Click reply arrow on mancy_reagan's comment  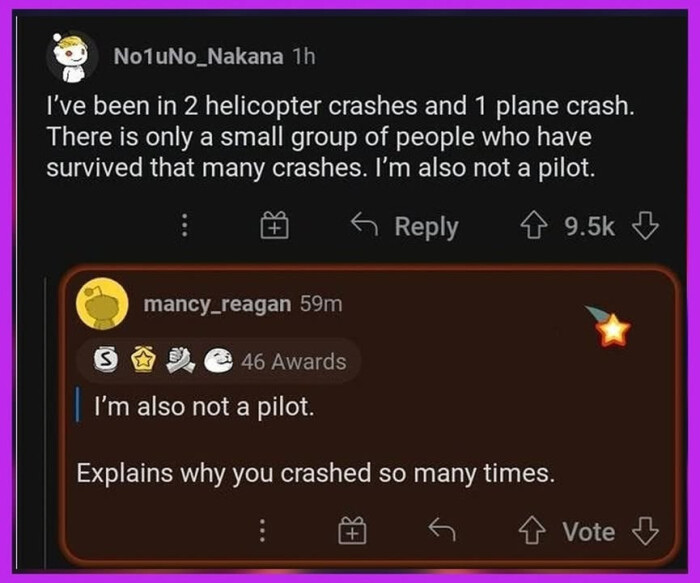coord(442,529)
